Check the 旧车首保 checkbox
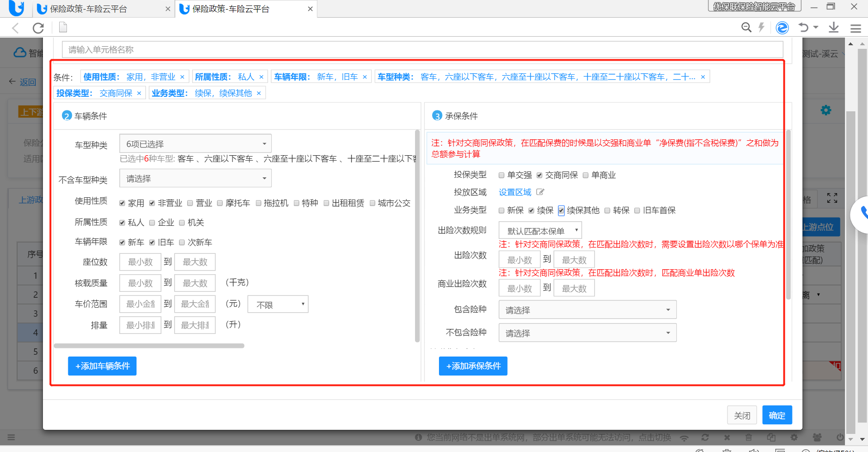The height and width of the screenshot is (452, 868). 637,210
